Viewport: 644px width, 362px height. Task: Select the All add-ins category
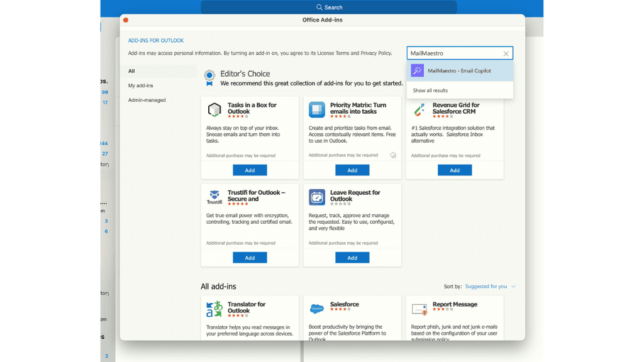click(131, 70)
